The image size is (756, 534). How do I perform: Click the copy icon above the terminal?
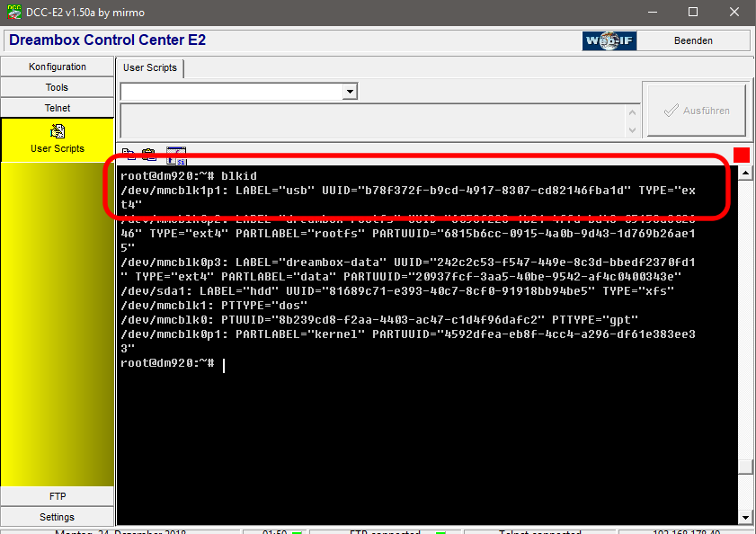[x=129, y=155]
